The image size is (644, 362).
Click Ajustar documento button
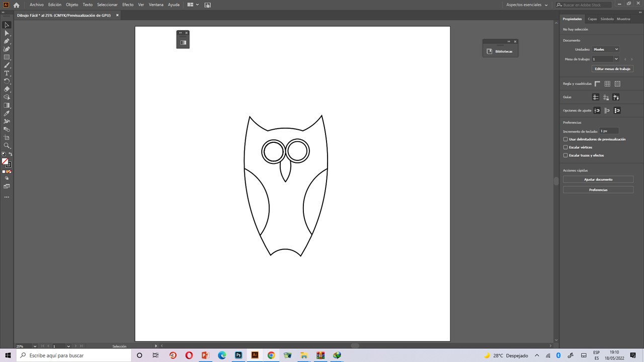598,179
